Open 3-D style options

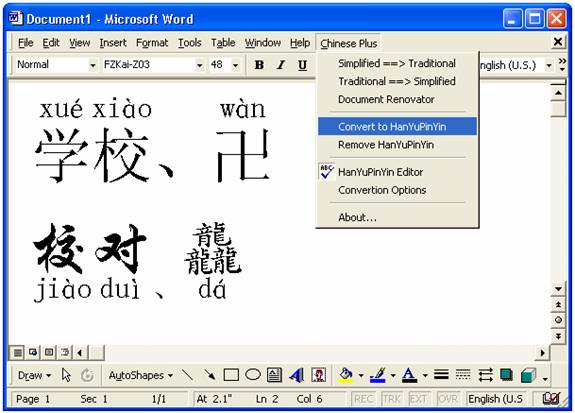528,375
